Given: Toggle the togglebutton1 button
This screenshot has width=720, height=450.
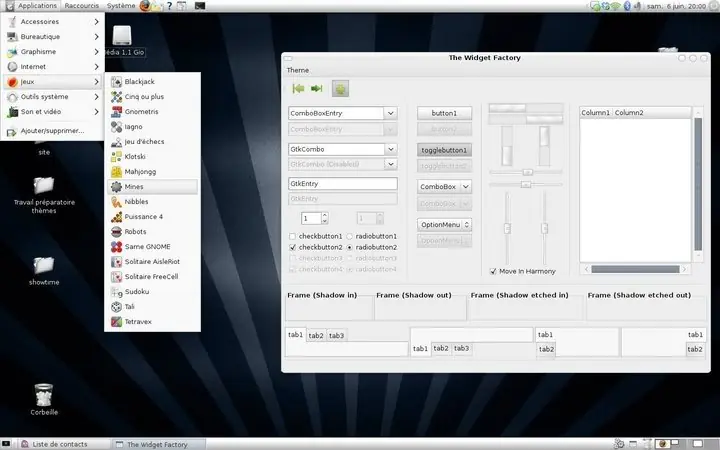Looking at the screenshot, I should 444,150.
